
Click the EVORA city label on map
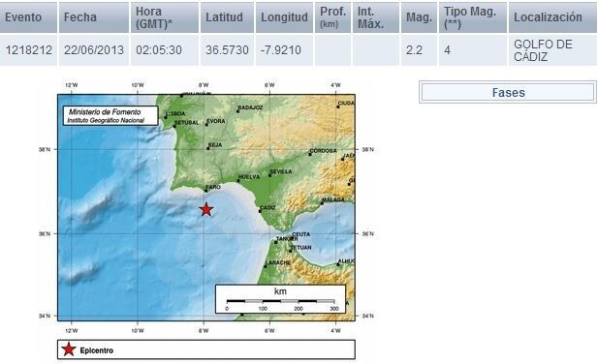[216, 121]
